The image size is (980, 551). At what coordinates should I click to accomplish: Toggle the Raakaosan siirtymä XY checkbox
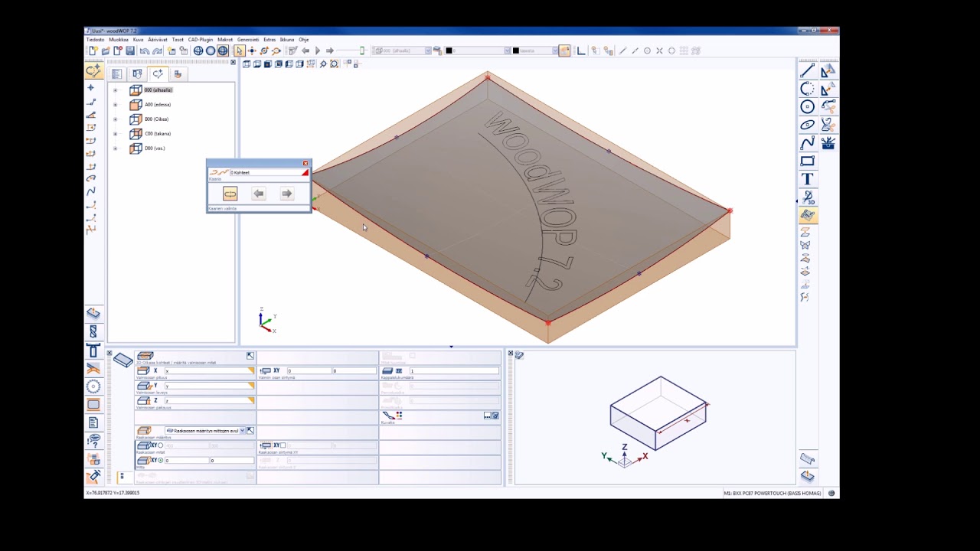(283, 445)
